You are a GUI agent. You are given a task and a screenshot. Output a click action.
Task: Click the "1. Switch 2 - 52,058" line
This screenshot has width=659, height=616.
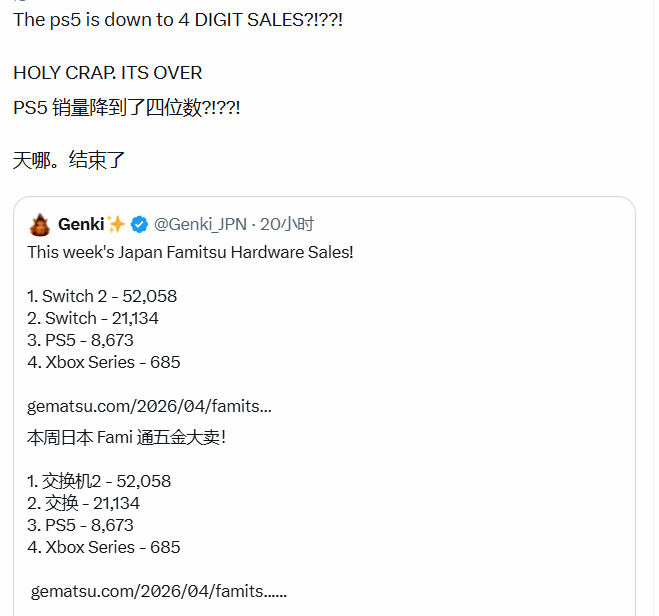[102, 296]
